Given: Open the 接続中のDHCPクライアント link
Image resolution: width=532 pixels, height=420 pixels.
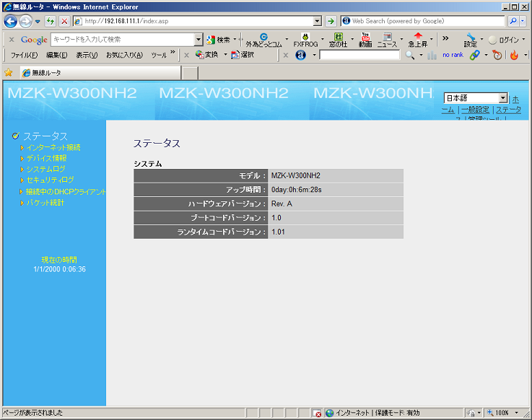Looking at the screenshot, I should (x=65, y=191).
